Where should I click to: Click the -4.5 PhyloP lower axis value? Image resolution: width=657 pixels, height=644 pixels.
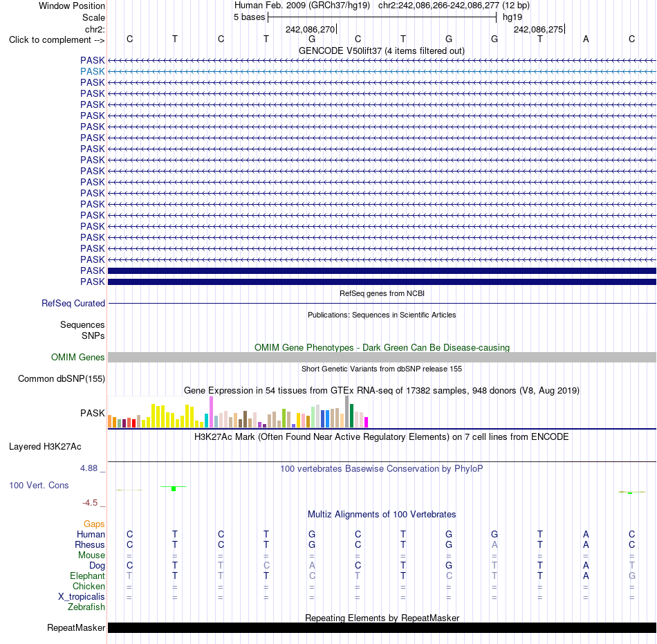(90, 502)
